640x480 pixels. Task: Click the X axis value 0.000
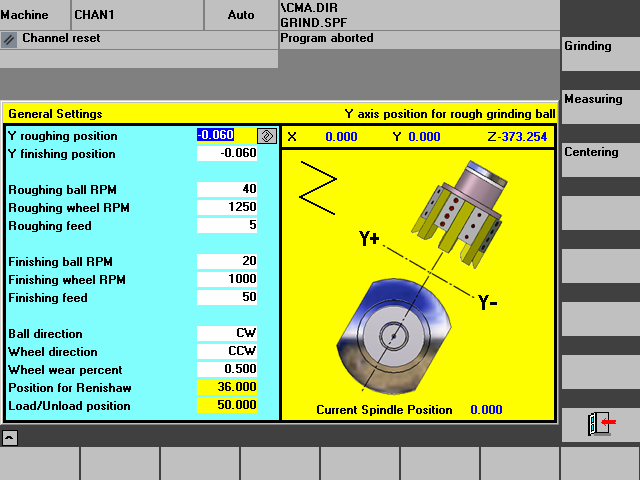[x=341, y=137]
